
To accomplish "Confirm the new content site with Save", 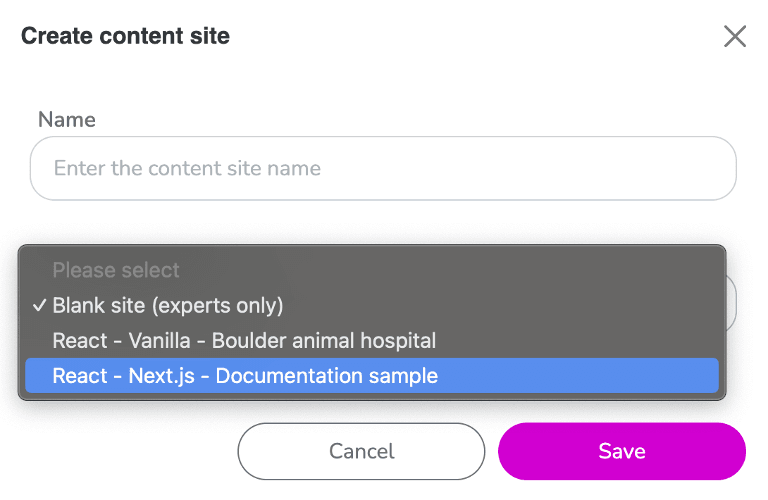I will pyautogui.click(x=622, y=452).
